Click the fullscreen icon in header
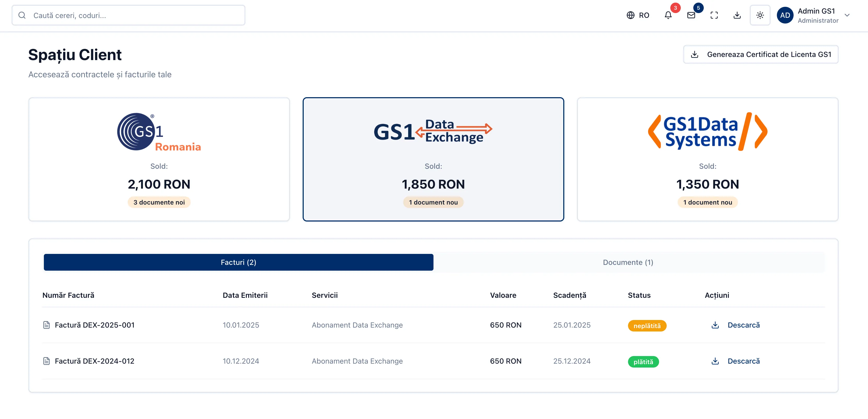The width and height of the screenshot is (868, 419). [x=714, y=15]
